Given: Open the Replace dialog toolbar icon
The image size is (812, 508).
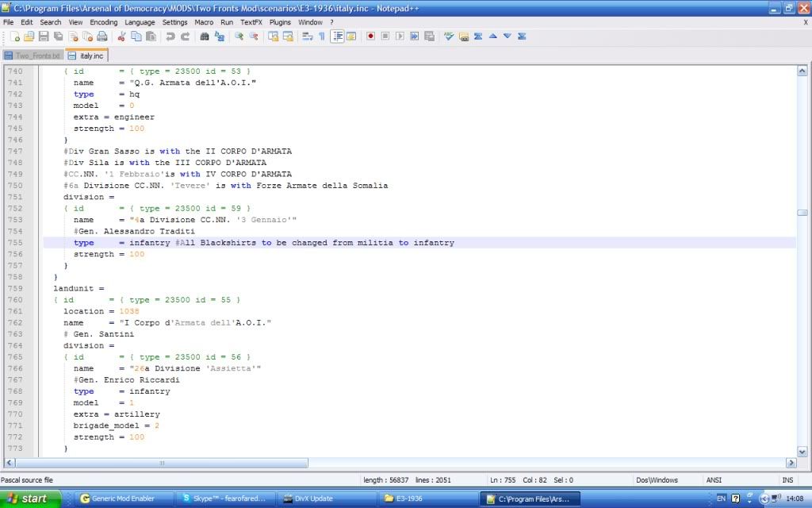Looking at the screenshot, I should [x=219, y=37].
